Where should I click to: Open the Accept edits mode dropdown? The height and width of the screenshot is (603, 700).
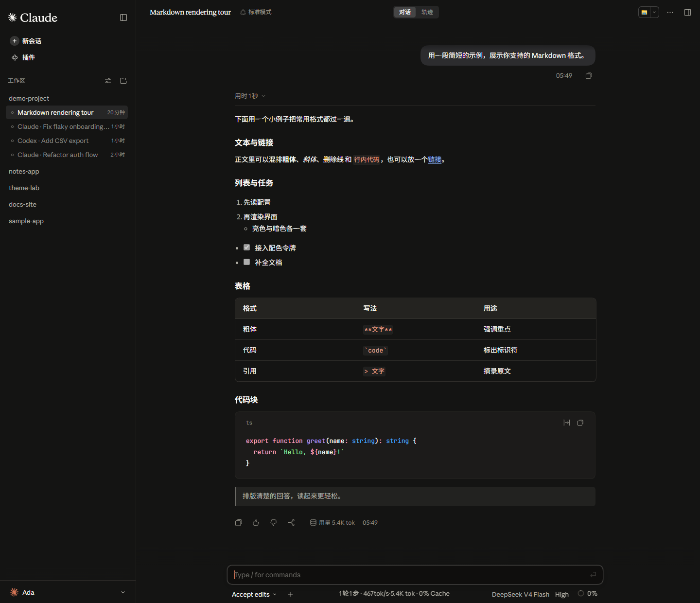tap(254, 594)
